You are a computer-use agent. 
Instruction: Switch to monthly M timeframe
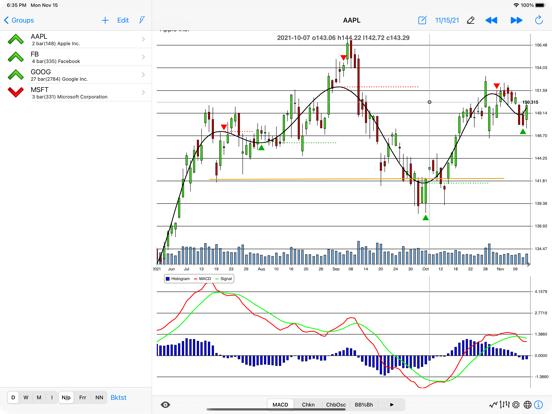[x=39, y=397]
